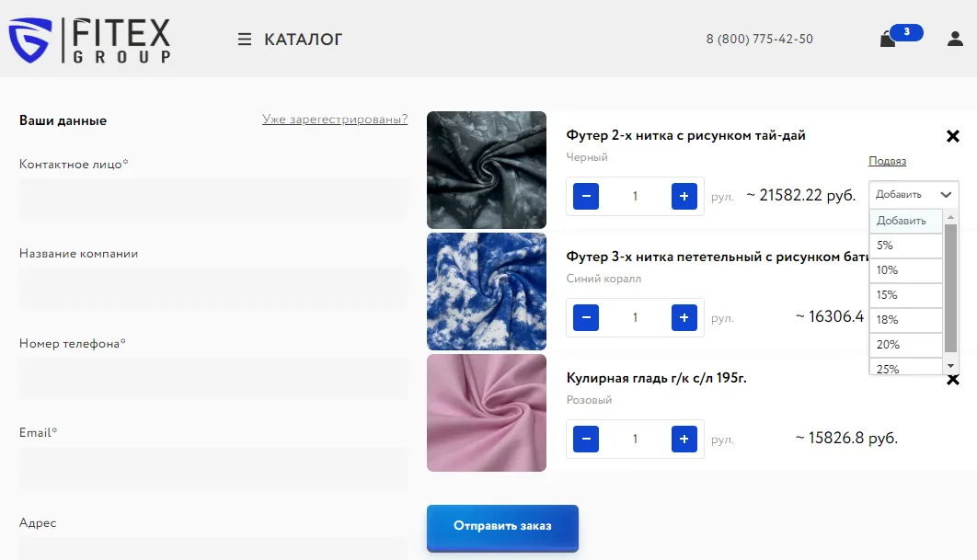Follow the Уже зарегестрированы? link
This screenshot has height=560, width=977.
pos(335,119)
